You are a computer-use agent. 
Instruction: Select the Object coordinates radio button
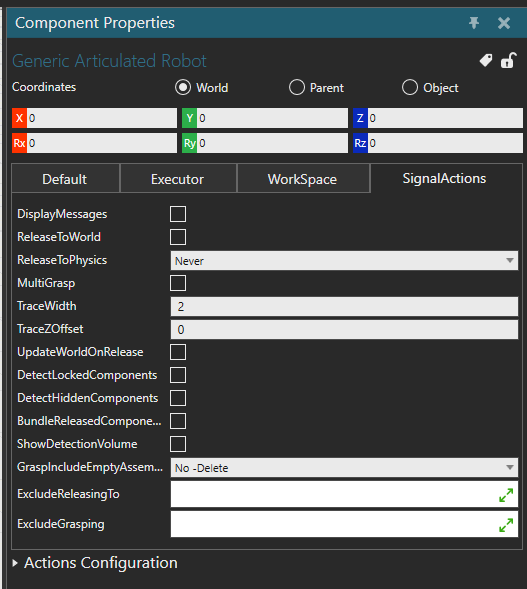click(409, 87)
